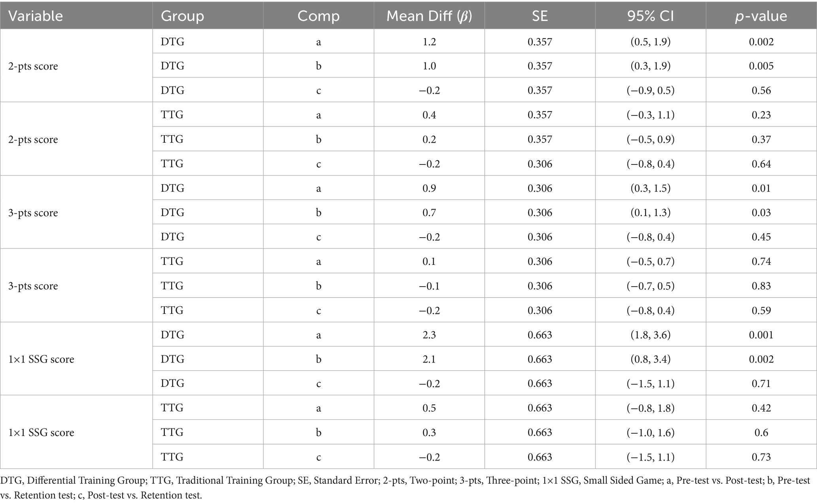This screenshot has height=504, width=817.
Task: Click the mean difference value 0.9
Action: [429, 188]
